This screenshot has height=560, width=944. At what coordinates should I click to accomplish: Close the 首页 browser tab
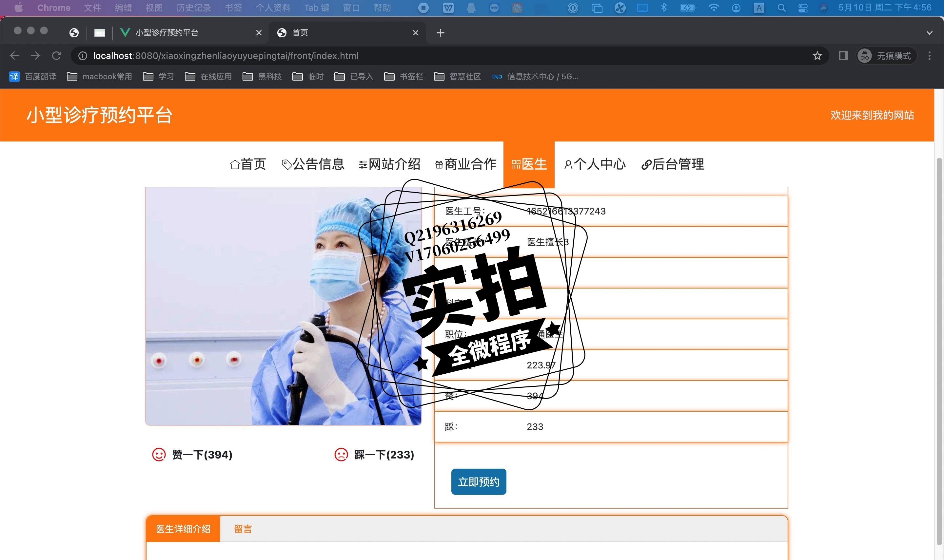415,33
